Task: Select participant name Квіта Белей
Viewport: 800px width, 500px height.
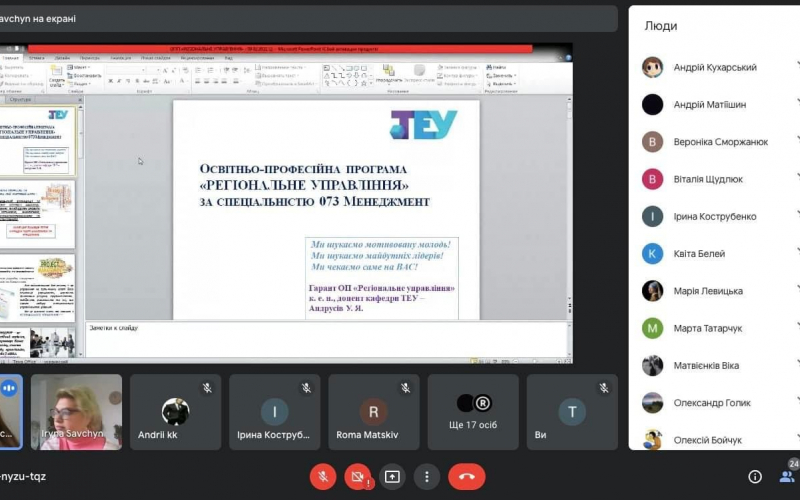Action: (x=699, y=254)
